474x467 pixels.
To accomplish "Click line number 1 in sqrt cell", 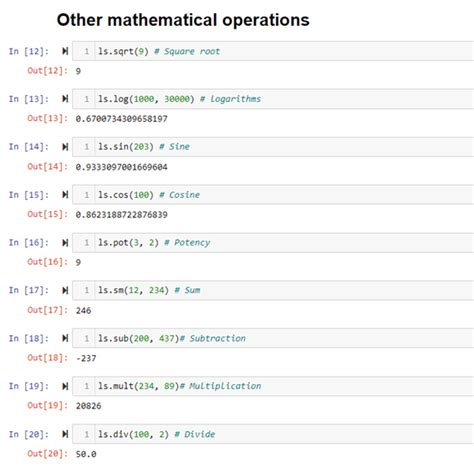I will 87,51.
